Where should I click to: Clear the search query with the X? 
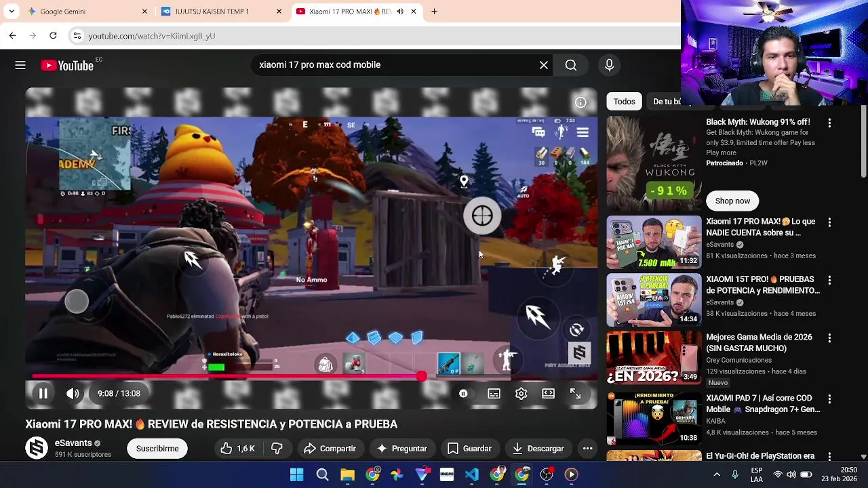point(544,65)
